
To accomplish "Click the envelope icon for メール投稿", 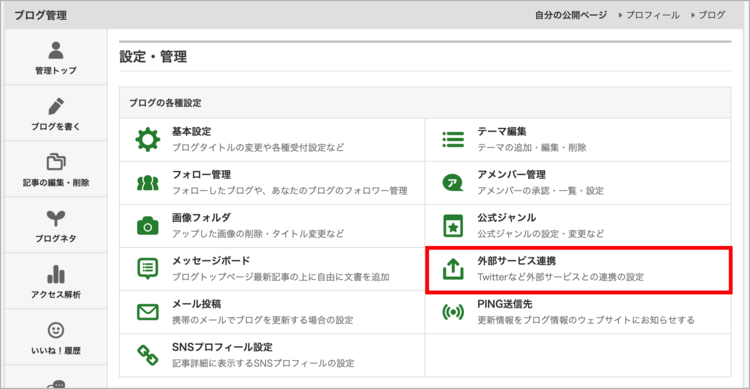I will (x=148, y=312).
